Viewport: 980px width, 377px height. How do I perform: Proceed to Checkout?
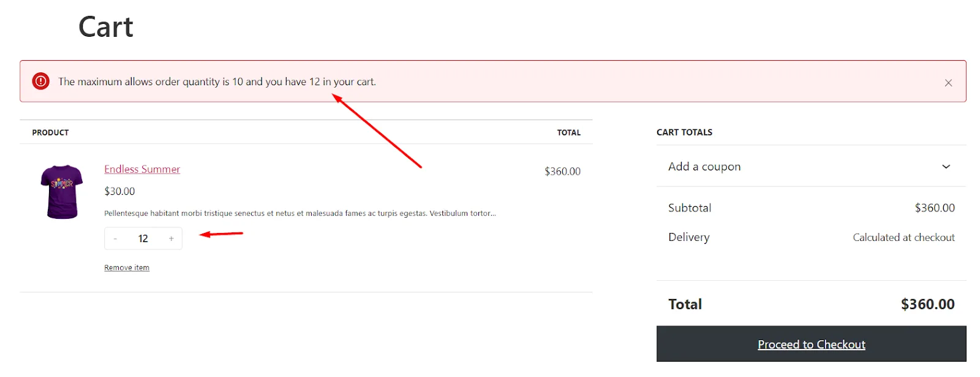coord(811,344)
